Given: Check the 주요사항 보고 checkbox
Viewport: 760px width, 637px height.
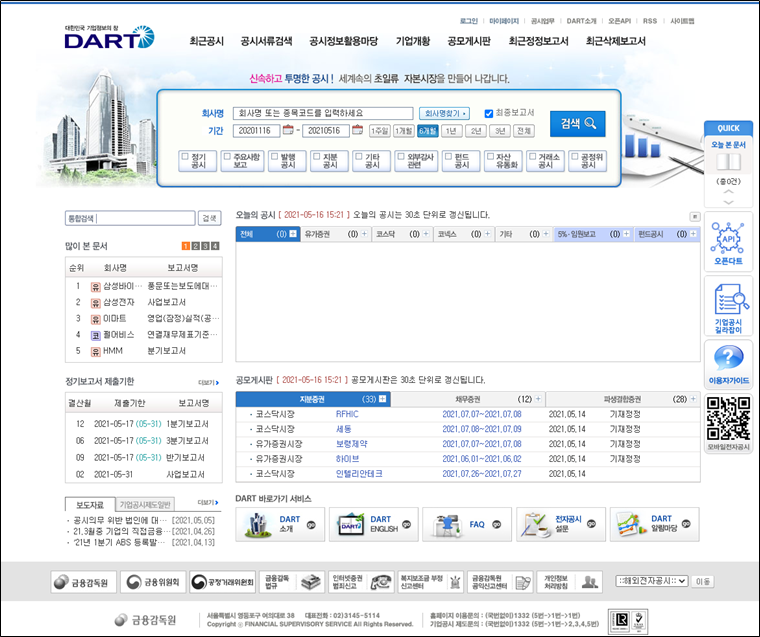Looking at the screenshot, I should [x=227, y=157].
